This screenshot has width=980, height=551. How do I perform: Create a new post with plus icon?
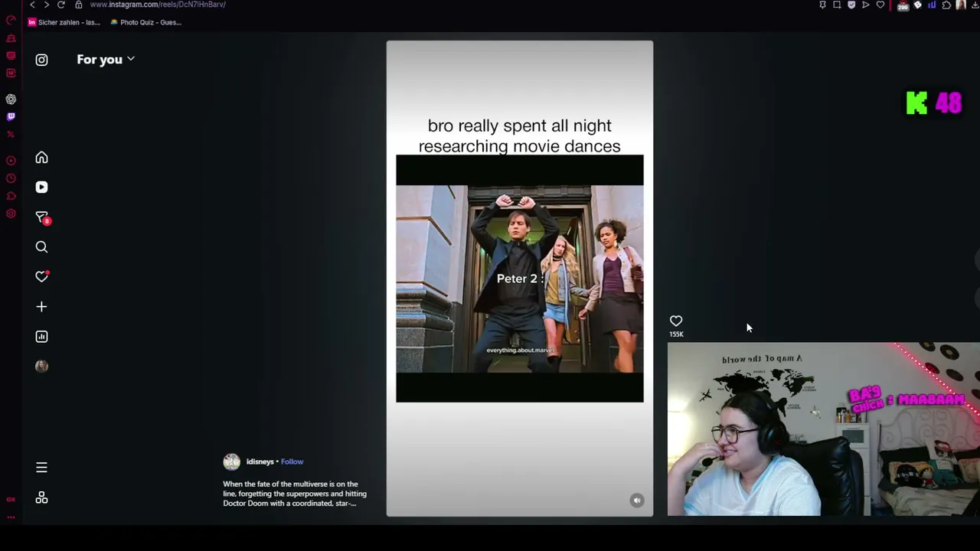[x=41, y=307]
